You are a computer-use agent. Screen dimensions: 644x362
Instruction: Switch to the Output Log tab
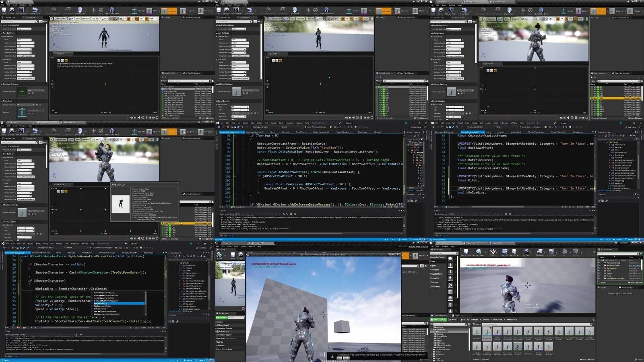(x=458, y=316)
